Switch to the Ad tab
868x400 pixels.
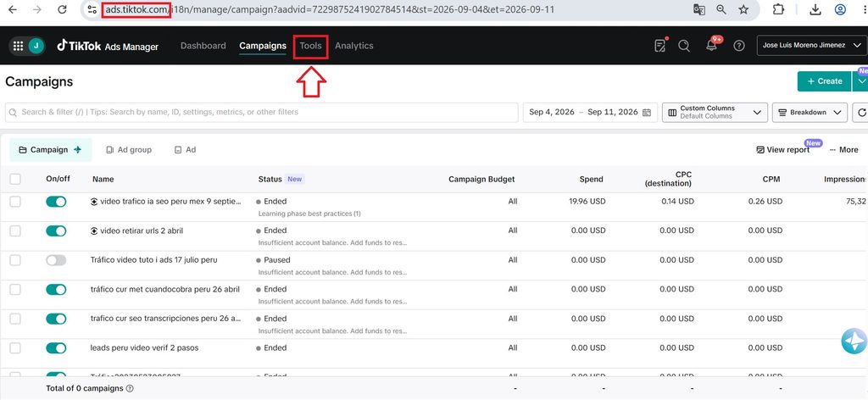point(185,150)
